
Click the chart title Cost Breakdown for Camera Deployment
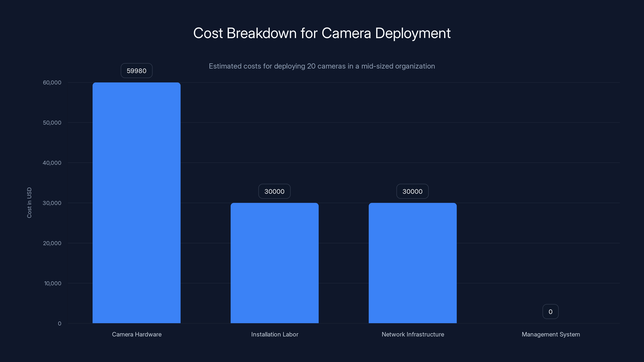pyautogui.click(x=322, y=33)
